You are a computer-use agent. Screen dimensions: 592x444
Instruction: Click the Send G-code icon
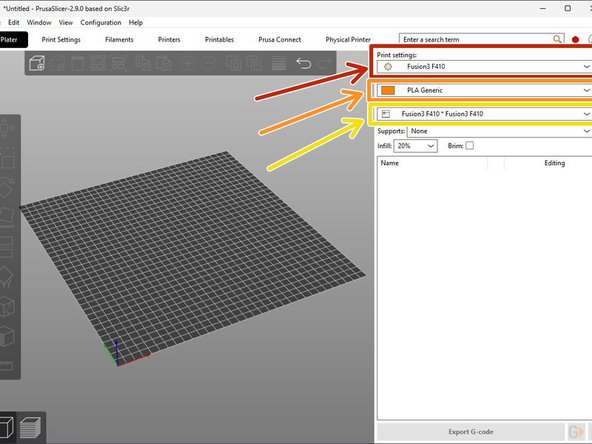(577, 432)
